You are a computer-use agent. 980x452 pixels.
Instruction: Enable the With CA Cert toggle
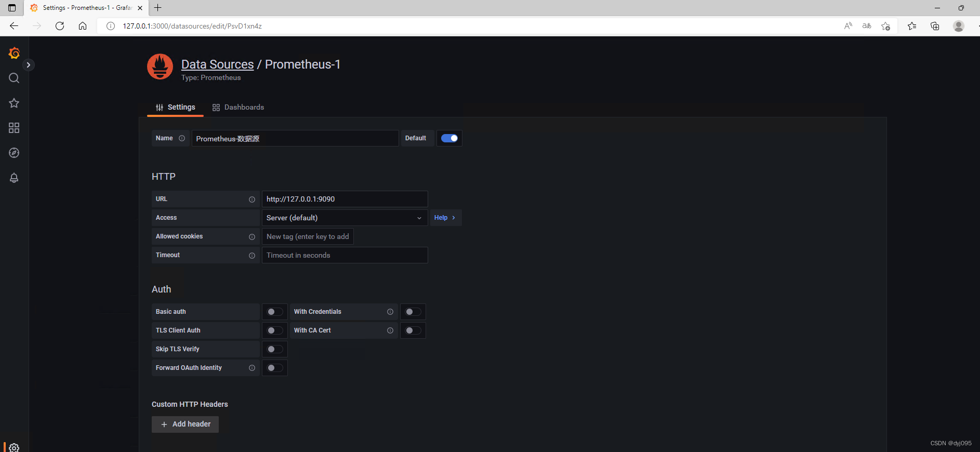click(x=413, y=330)
